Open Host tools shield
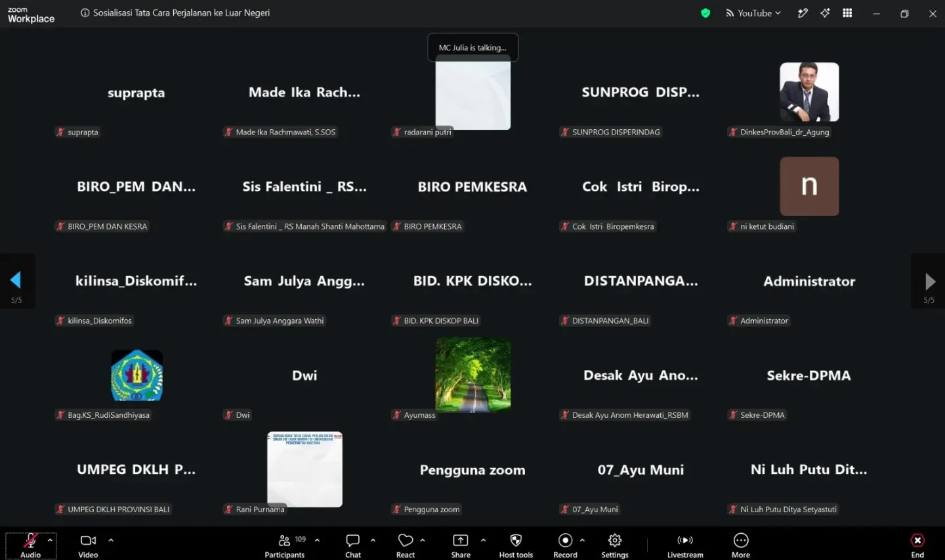Viewport: 945px width, 560px height. coord(516,546)
